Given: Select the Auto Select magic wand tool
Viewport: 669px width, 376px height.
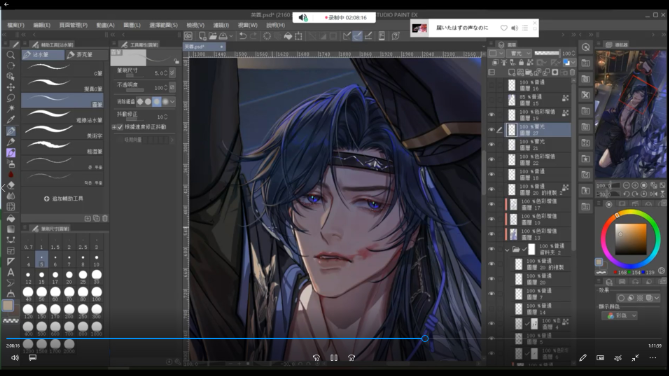Looking at the screenshot, I should [11, 108].
